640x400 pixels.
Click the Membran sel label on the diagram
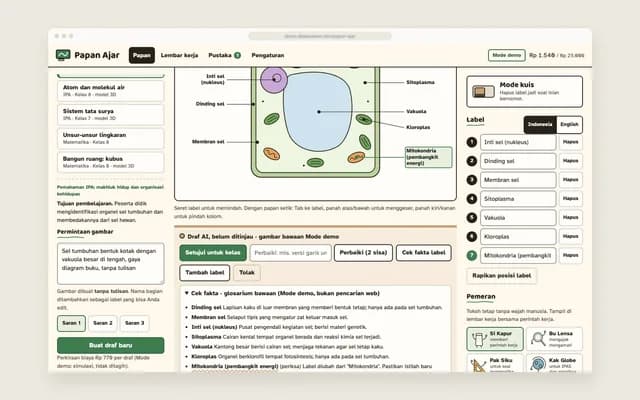click(x=208, y=142)
